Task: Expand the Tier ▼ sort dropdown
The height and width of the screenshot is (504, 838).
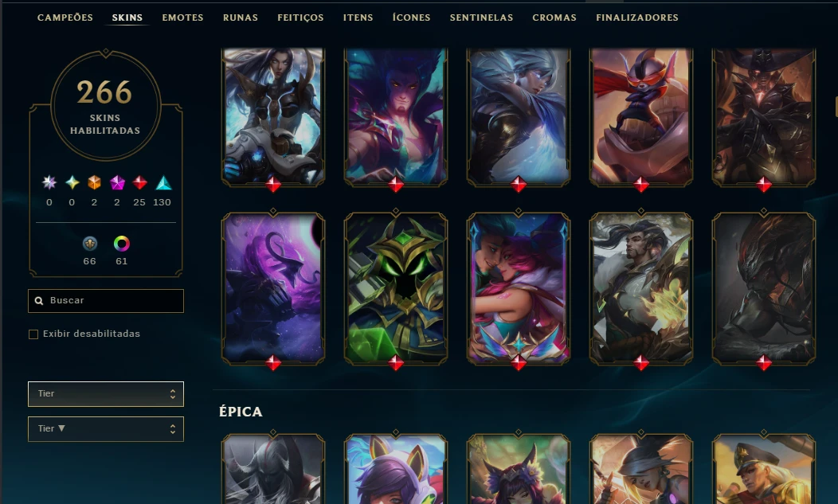Action: point(106,429)
